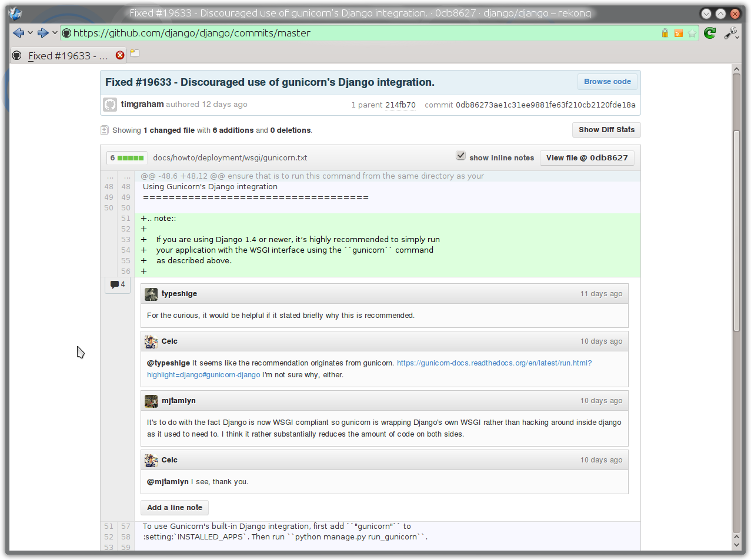Screen dimensions: 751x560
Task: Go back to the previous page
Action: [x=18, y=33]
